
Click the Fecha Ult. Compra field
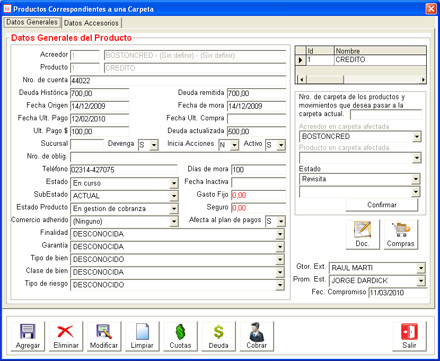(256, 119)
